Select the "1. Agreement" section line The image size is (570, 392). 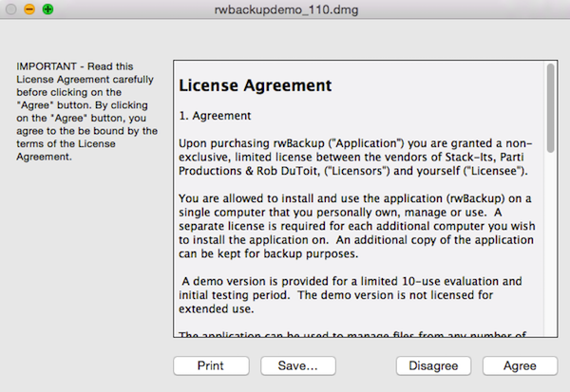tap(215, 116)
